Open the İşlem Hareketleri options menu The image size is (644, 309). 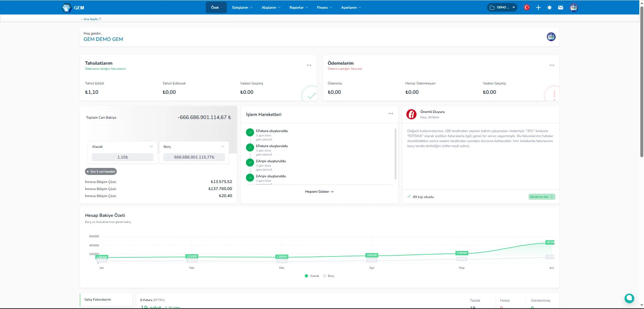[391, 114]
